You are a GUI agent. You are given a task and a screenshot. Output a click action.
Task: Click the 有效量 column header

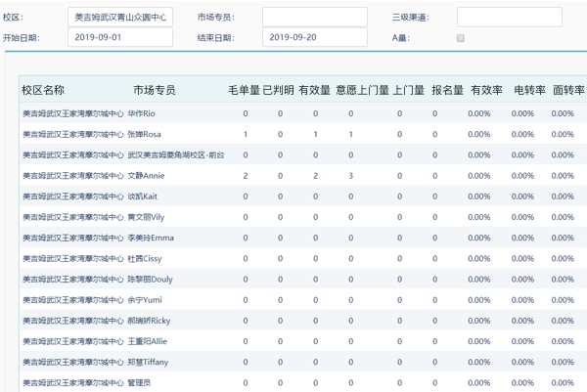coord(314,90)
